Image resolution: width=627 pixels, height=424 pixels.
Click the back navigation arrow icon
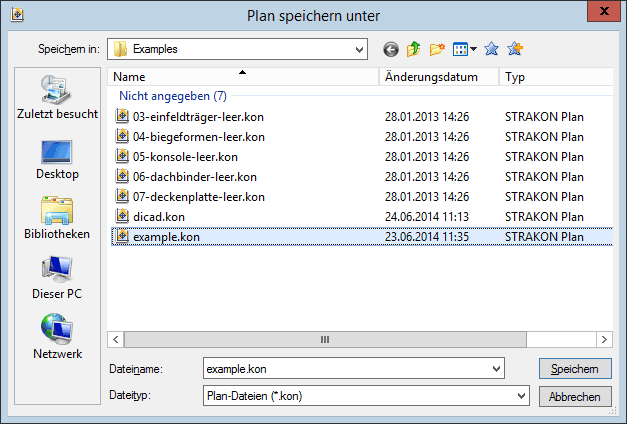[390, 48]
